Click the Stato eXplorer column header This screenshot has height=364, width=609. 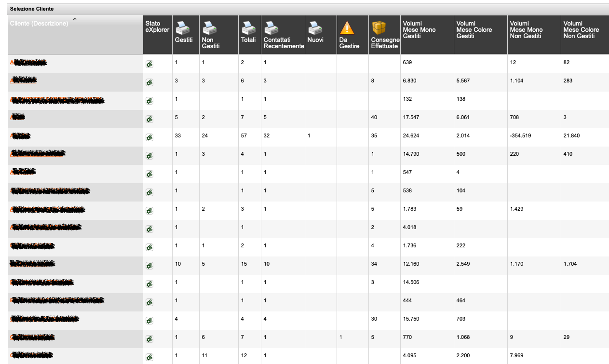coord(157,27)
